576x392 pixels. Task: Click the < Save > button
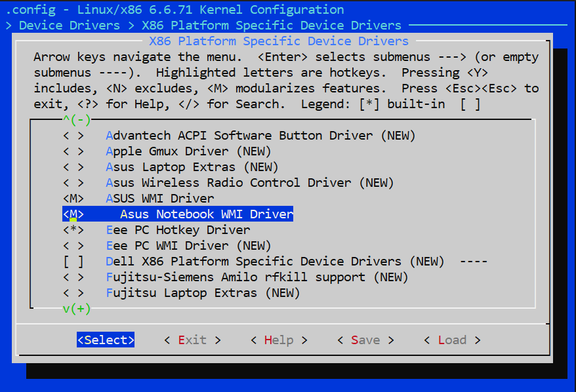[x=365, y=340]
